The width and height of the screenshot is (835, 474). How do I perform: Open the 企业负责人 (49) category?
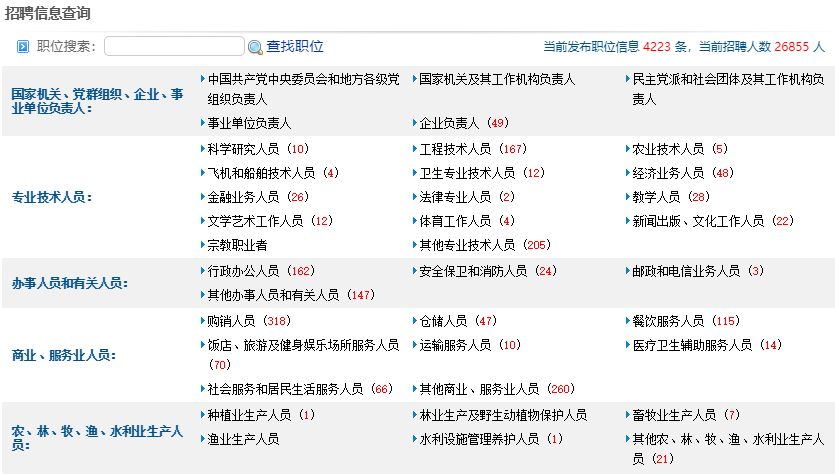(462, 123)
